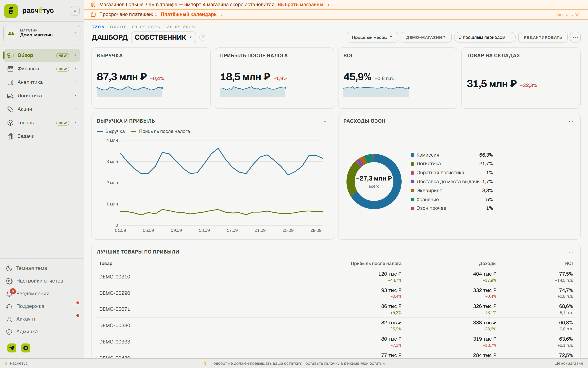Open the Выручка и прибыль chart options

[324, 121]
